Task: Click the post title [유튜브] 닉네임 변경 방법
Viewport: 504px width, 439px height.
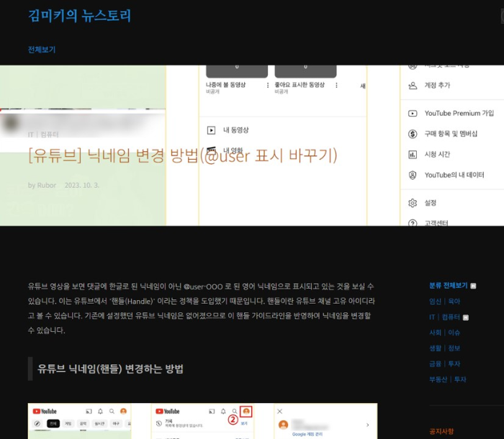Action: click(183, 155)
